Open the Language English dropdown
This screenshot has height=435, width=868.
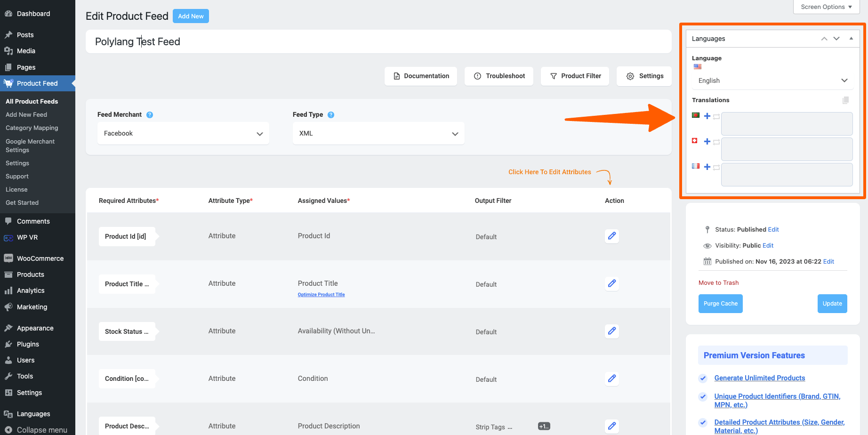pos(772,81)
